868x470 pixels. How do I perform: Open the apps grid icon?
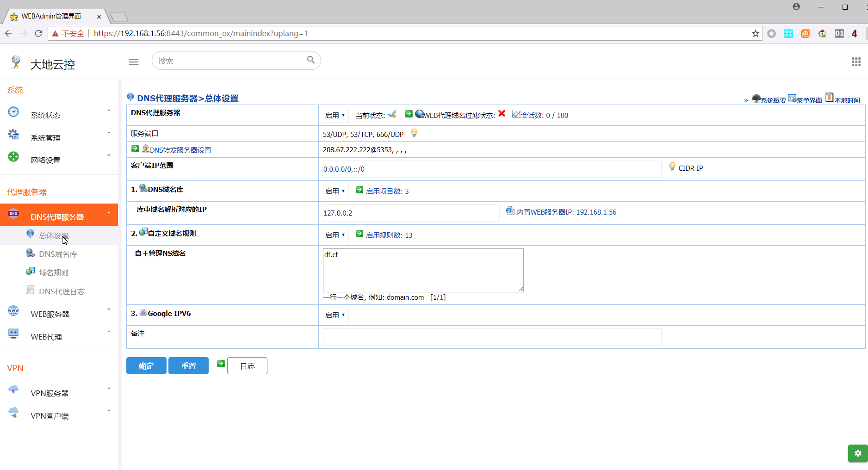pyautogui.click(x=856, y=62)
